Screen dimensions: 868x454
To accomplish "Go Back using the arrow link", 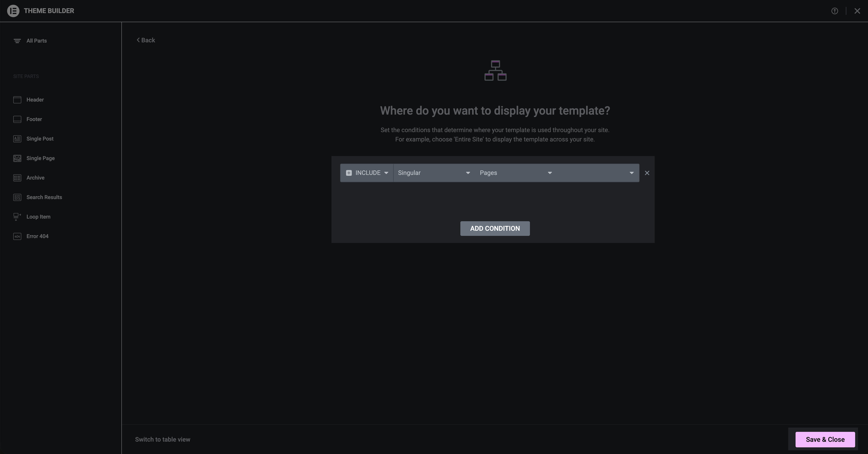I will [146, 40].
